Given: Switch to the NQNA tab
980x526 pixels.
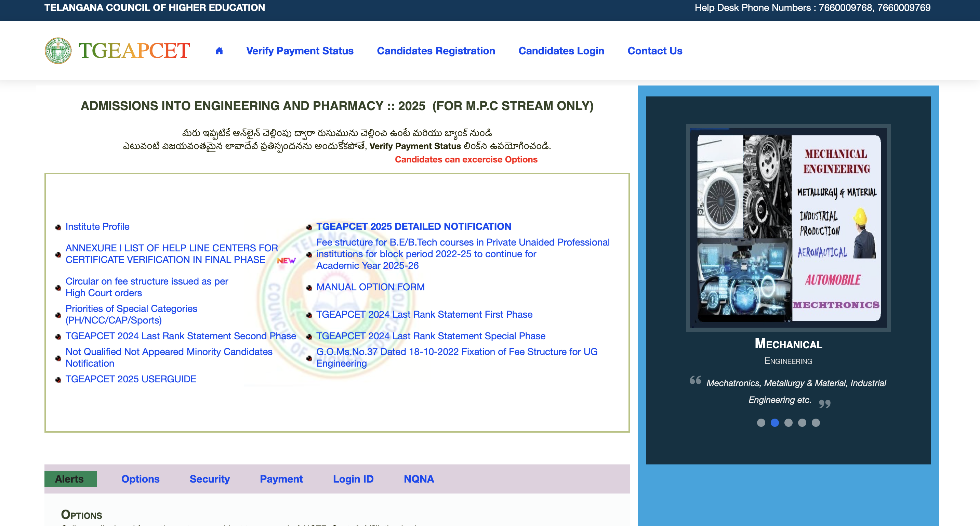Looking at the screenshot, I should [419, 479].
